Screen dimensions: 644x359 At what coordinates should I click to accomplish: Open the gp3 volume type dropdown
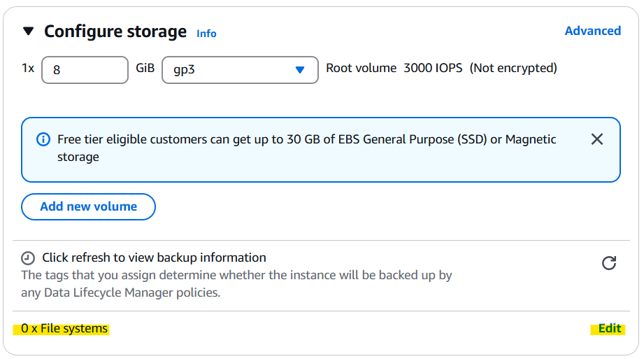point(240,70)
